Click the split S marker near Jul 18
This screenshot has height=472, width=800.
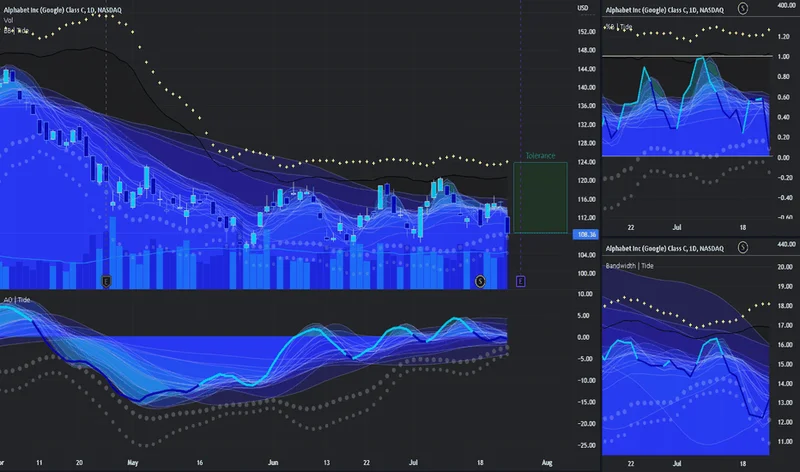pos(480,282)
